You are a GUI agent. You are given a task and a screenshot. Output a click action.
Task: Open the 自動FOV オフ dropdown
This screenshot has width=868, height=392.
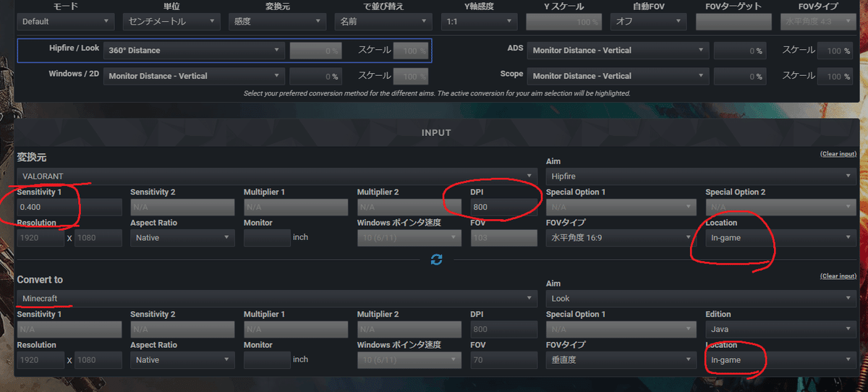648,22
